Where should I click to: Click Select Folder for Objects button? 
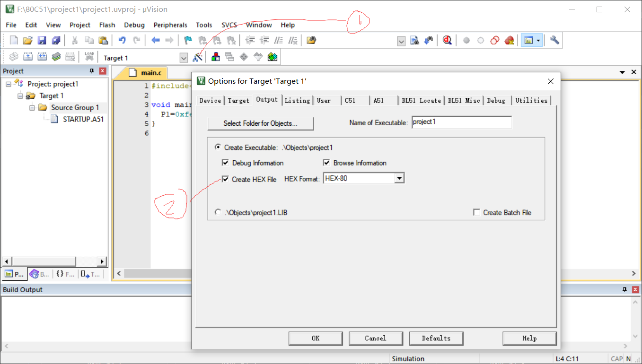[x=260, y=123]
